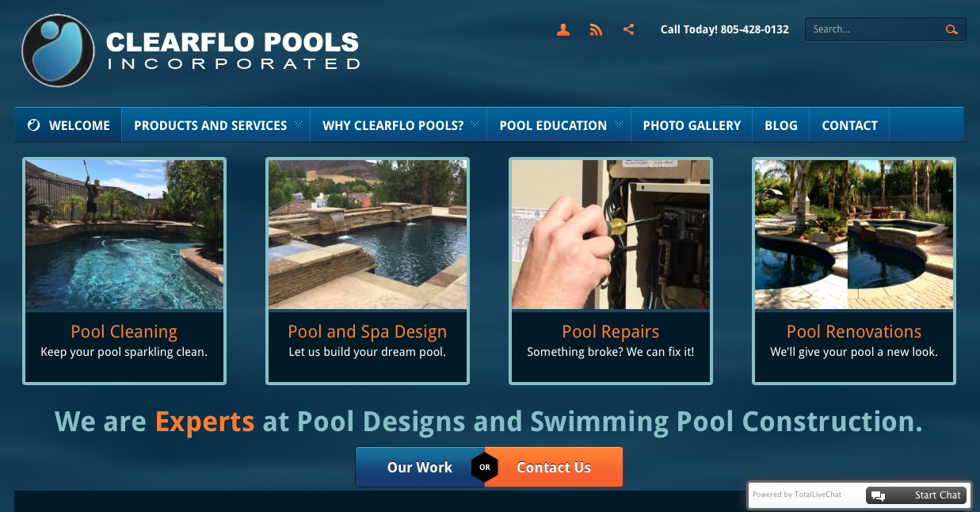
Task: Click the swirl icon beside Welcome
Action: click(33, 125)
